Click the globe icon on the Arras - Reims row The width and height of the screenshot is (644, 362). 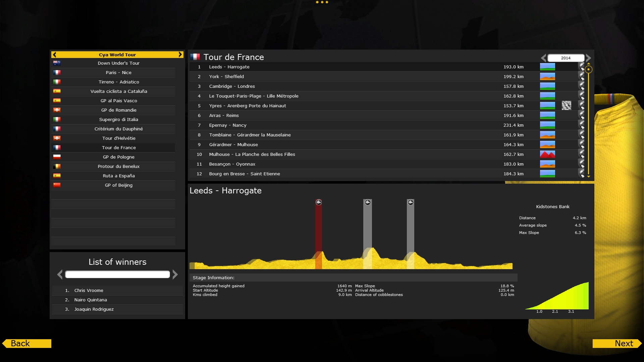(x=582, y=115)
